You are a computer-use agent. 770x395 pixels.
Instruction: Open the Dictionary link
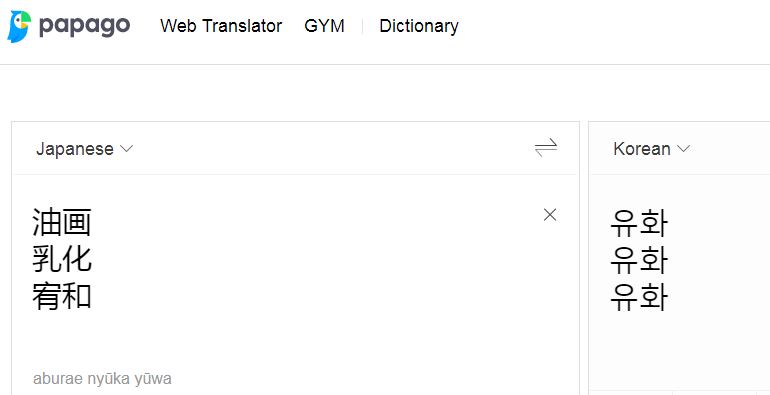419,26
